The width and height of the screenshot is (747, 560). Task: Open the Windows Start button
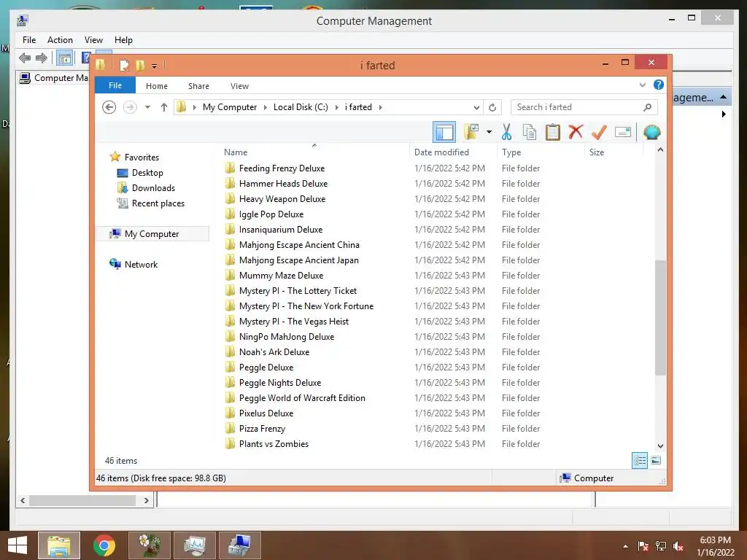(x=18, y=545)
